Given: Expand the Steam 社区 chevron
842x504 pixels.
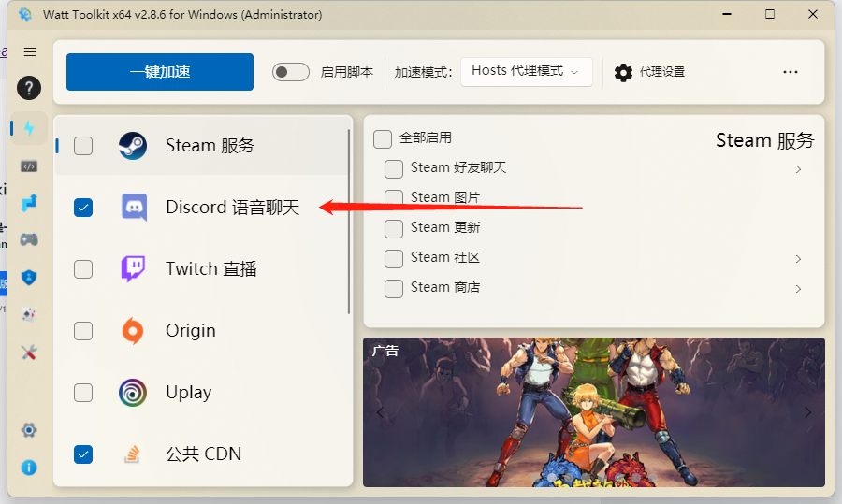Looking at the screenshot, I should (x=799, y=259).
